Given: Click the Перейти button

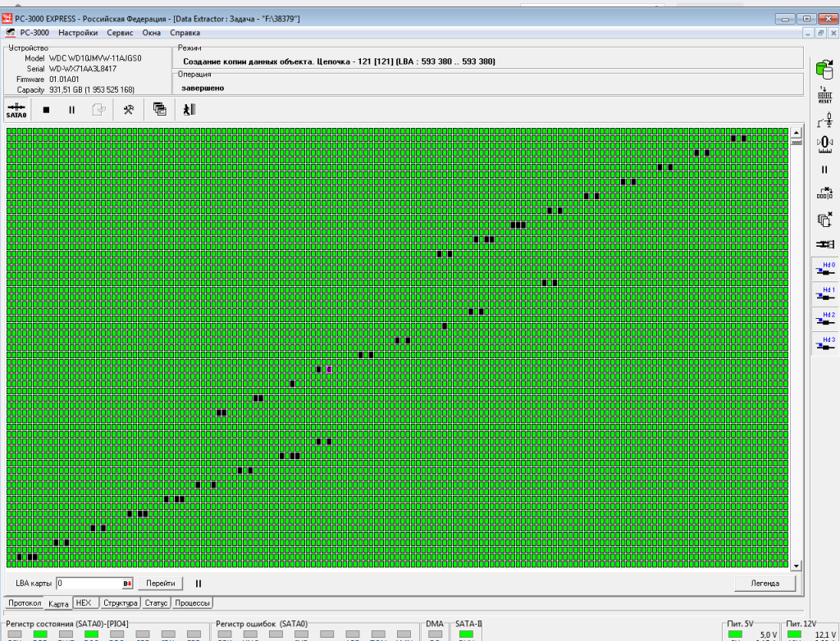Looking at the screenshot, I should [161, 583].
